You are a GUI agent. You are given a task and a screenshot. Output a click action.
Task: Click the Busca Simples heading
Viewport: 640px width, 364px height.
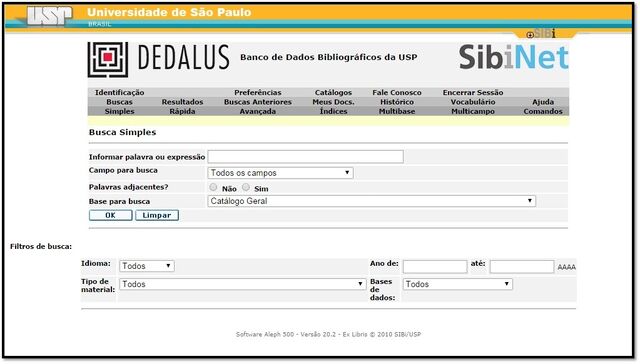122,132
